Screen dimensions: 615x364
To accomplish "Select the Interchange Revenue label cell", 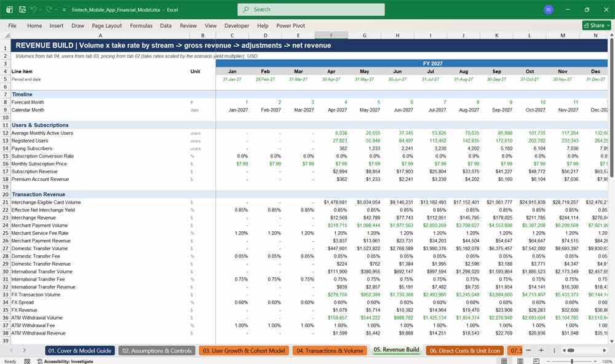I will (x=100, y=218).
